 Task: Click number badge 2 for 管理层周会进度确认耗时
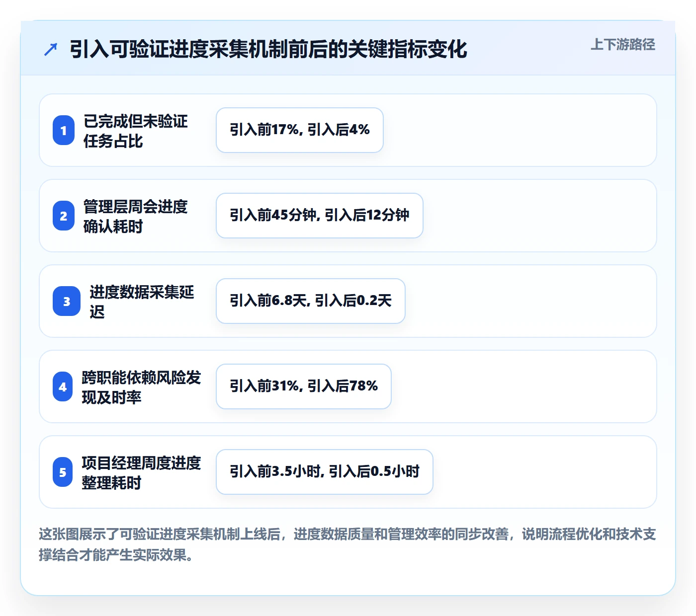pos(64,216)
